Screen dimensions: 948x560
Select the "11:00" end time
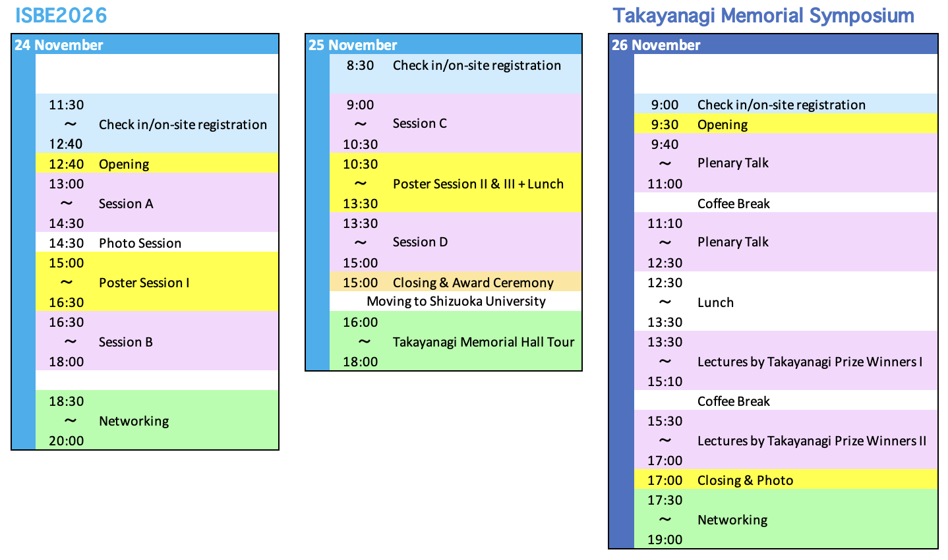pyautogui.click(x=665, y=184)
